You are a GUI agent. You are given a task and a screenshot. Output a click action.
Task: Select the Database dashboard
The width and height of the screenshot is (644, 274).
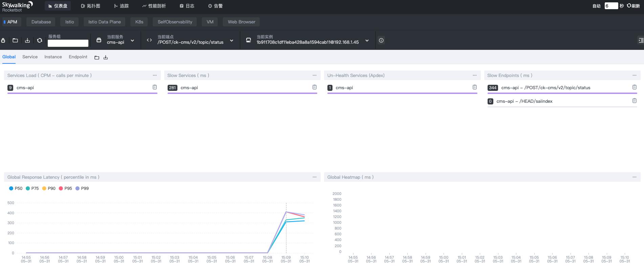point(41,22)
